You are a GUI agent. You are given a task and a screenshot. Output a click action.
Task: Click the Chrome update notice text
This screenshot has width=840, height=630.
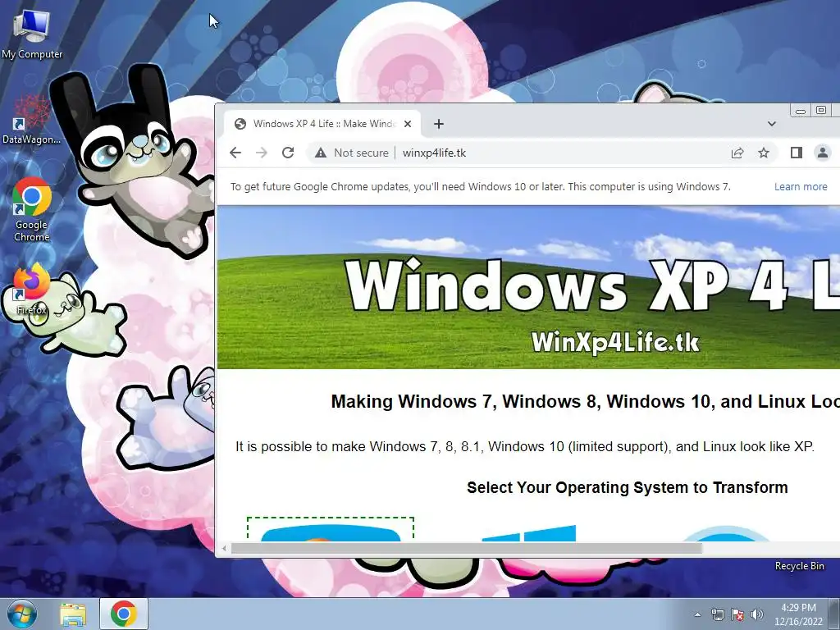(481, 186)
